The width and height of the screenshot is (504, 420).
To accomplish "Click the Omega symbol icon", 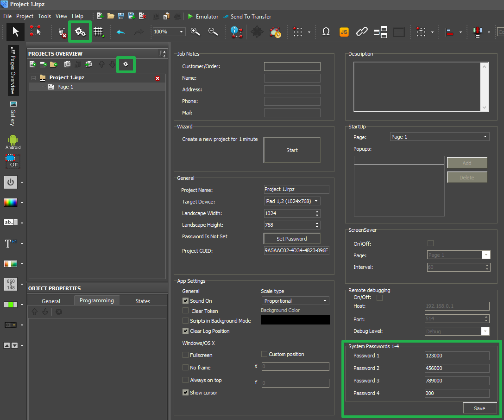I will click(x=326, y=32).
